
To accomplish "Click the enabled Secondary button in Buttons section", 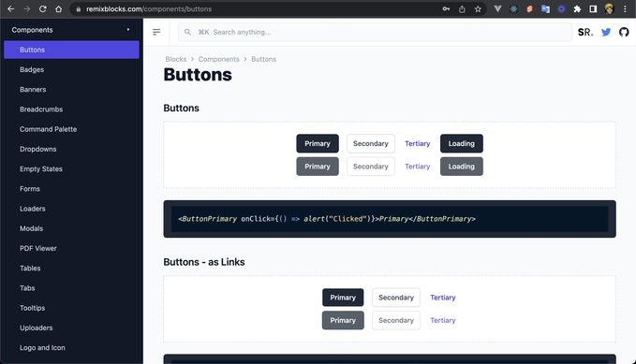I will click(371, 143).
